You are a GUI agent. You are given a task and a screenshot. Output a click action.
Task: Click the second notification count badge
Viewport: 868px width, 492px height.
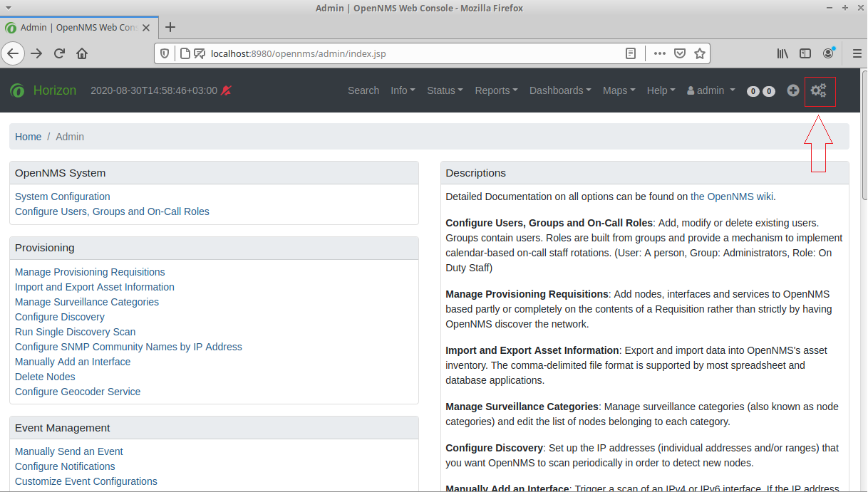(769, 91)
